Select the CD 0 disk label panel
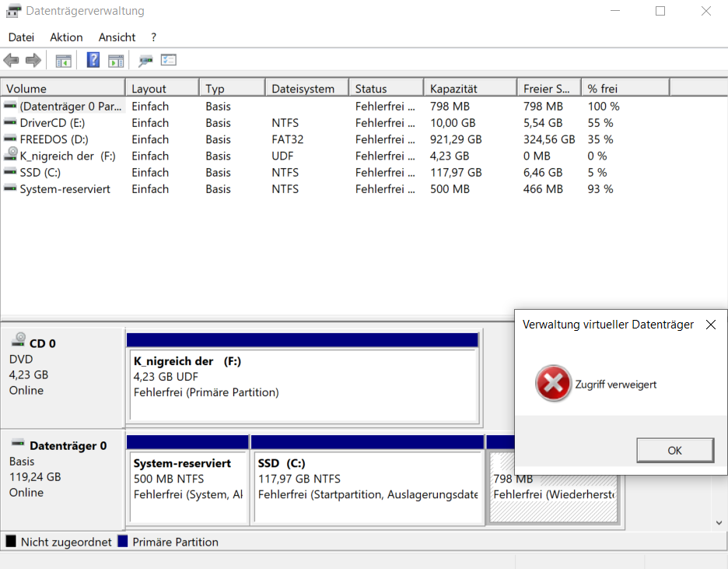This screenshot has height=569, width=728. (63, 378)
